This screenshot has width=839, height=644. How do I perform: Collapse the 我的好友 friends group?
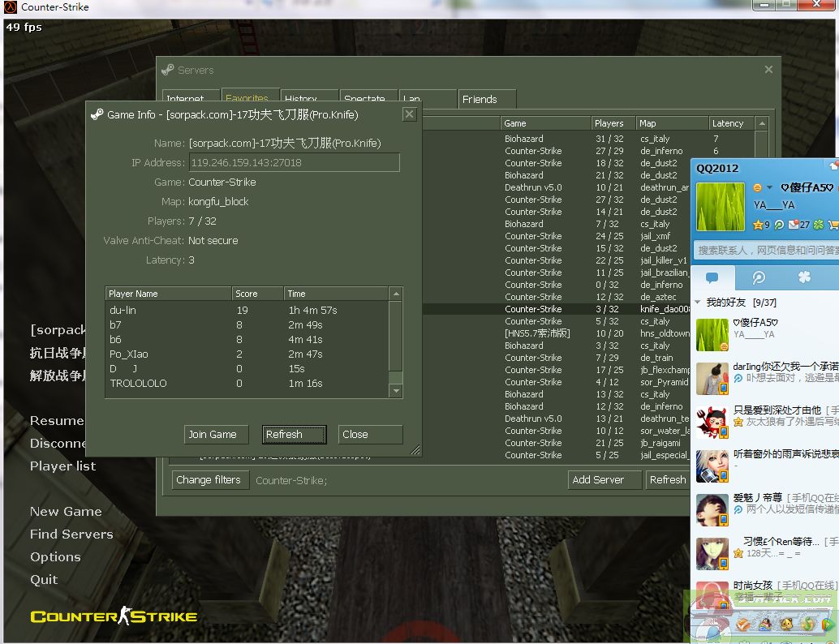coord(699,303)
